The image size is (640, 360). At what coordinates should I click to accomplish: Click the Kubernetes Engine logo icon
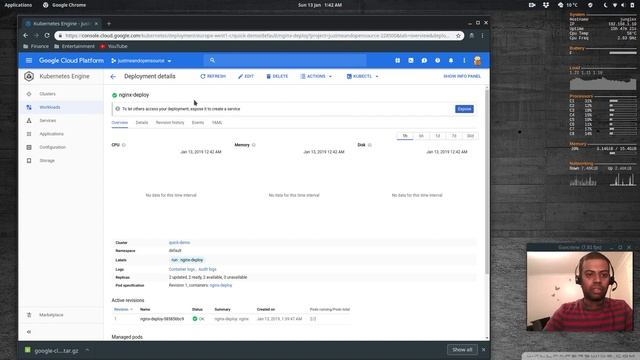point(29,76)
